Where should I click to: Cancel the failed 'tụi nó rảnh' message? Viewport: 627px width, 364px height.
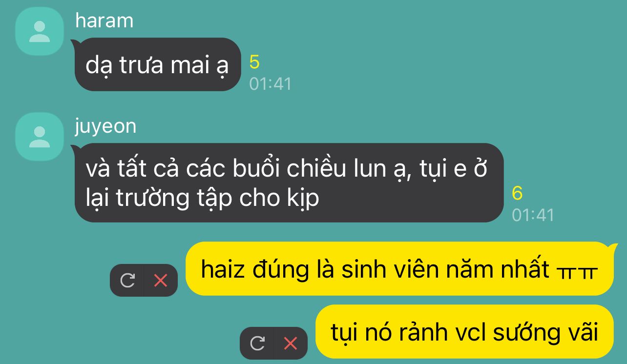(x=291, y=344)
